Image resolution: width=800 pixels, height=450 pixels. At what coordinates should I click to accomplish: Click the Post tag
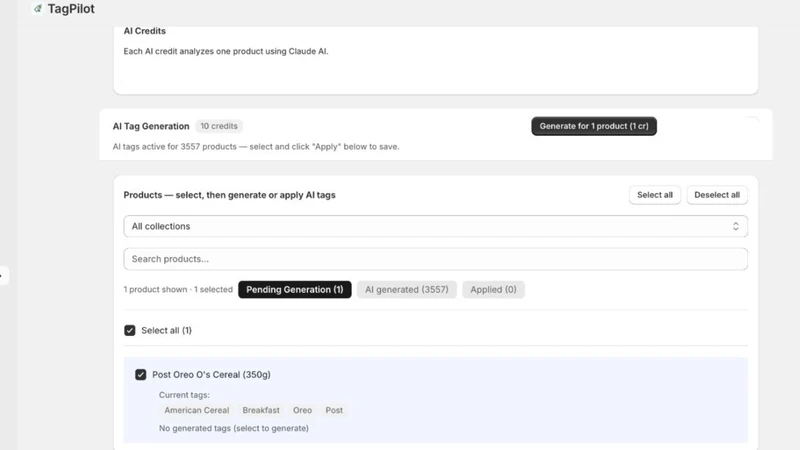tap(334, 410)
